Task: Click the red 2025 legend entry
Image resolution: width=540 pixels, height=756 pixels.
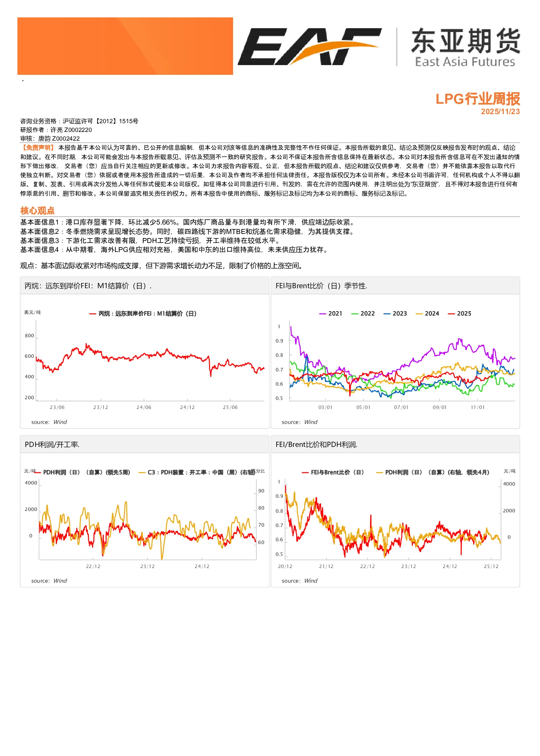Action: click(460, 314)
